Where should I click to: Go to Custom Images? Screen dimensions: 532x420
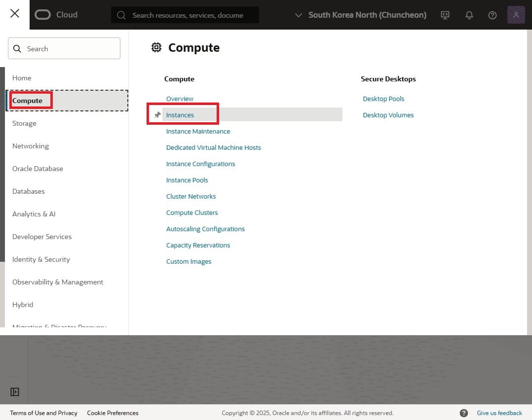click(x=189, y=261)
